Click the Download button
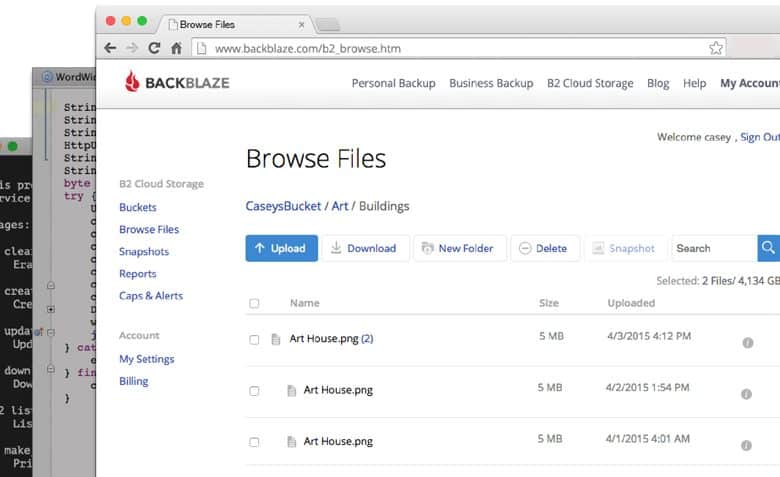This screenshot has height=477, width=780. [x=366, y=248]
